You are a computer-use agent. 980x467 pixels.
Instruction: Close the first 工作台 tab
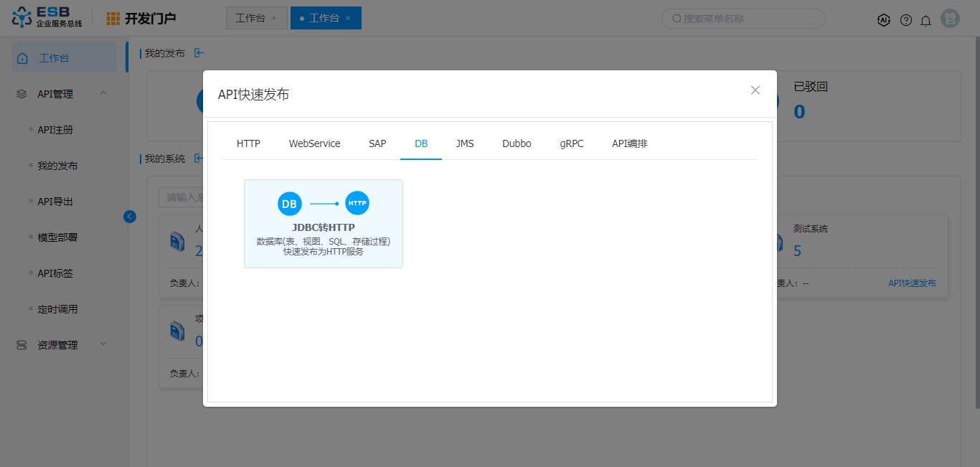274,18
